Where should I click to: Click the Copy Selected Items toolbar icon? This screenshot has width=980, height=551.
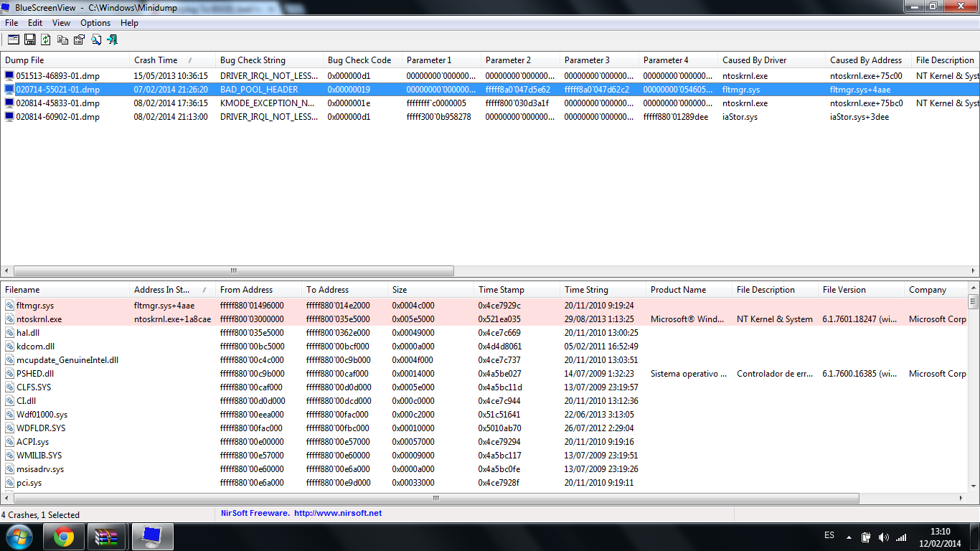[63, 39]
